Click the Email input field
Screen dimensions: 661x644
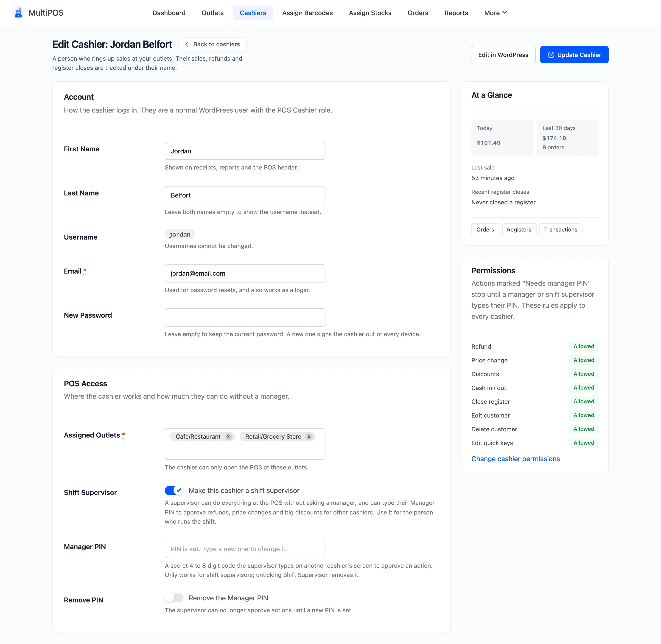[245, 273]
